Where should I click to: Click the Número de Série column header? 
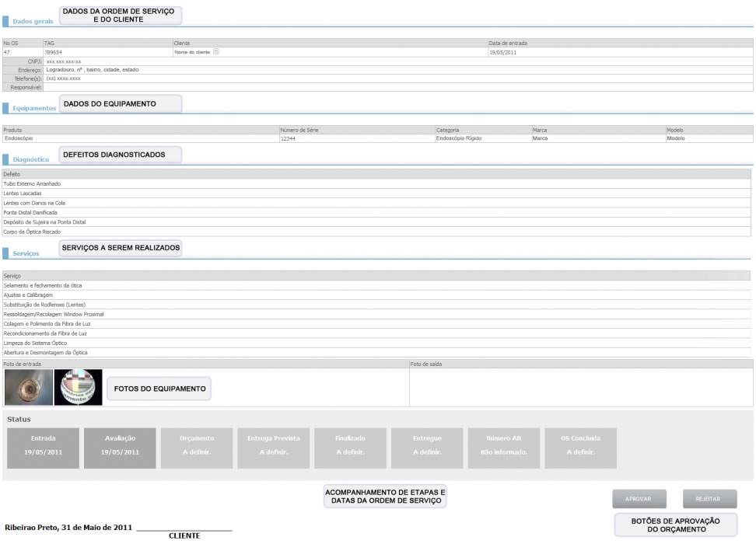(x=299, y=130)
